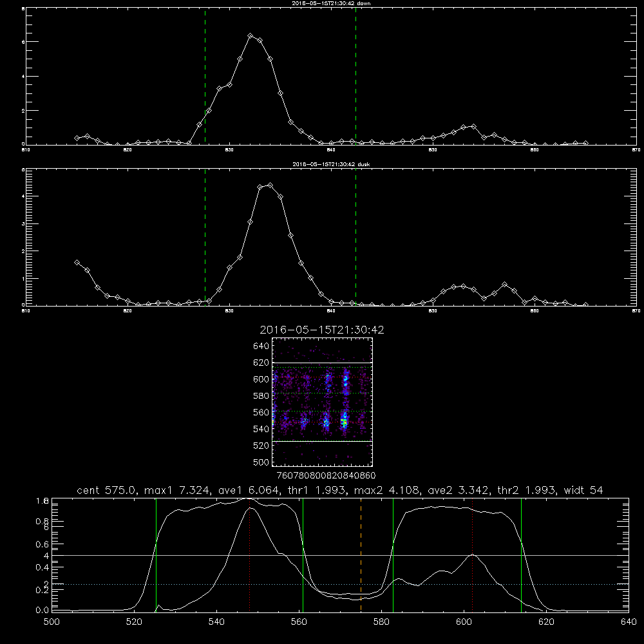
Task: Click dawn plot x-axis label 820
Action: (128, 150)
